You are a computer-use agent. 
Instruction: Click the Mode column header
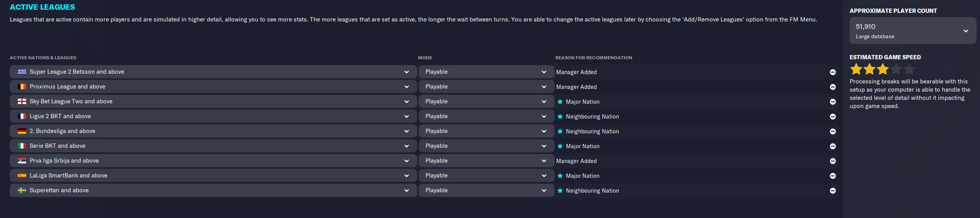tap(425, 58)
